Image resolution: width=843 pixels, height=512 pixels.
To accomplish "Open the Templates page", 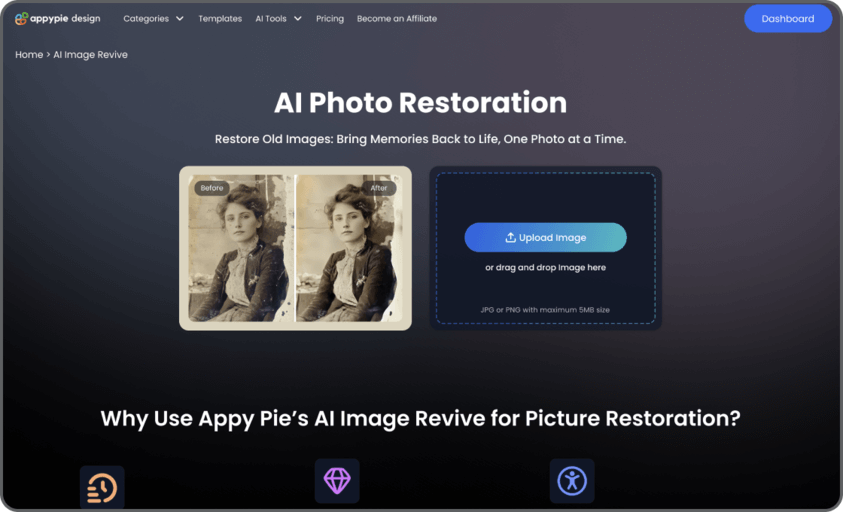I will (220, 18).
